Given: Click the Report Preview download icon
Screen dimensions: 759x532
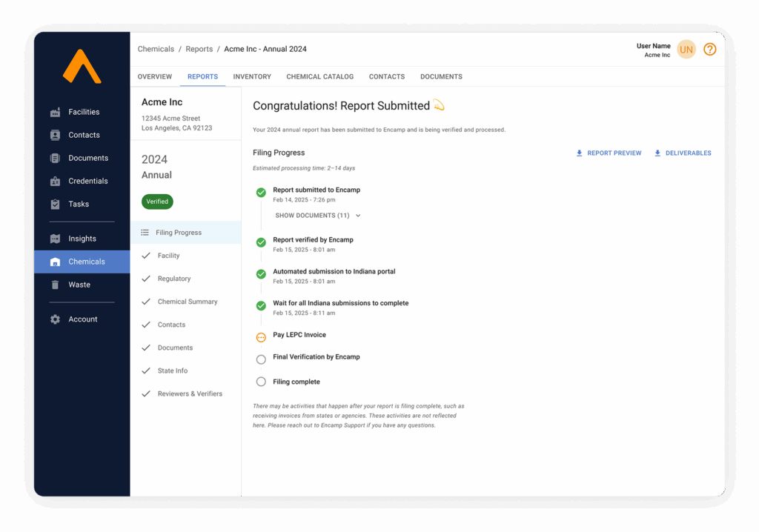Looking at the screenshot, I should coord(579,153).
